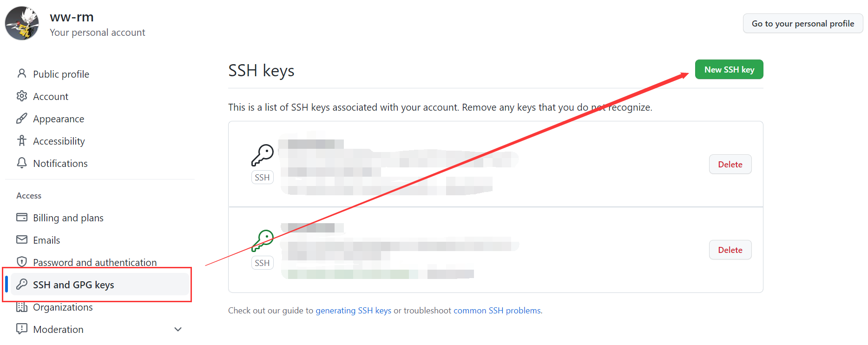The width and height of the screenshot is (868, 345).
Task: Go to your personal profile
Action: [x=802, y=23]
